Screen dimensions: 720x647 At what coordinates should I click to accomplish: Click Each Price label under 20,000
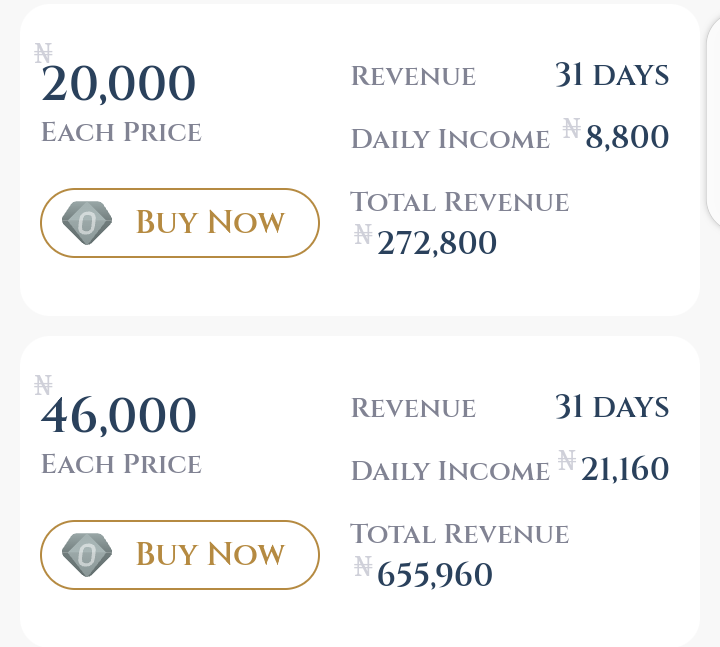pyautogui.click(x=121, y=132)
